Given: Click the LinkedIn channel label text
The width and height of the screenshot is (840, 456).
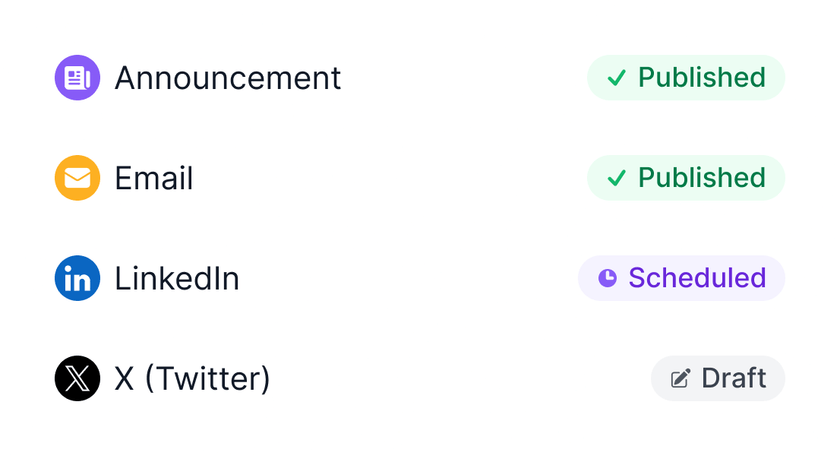Looking at the screenshot, I should pyautogui.click(x=177, y=278).
